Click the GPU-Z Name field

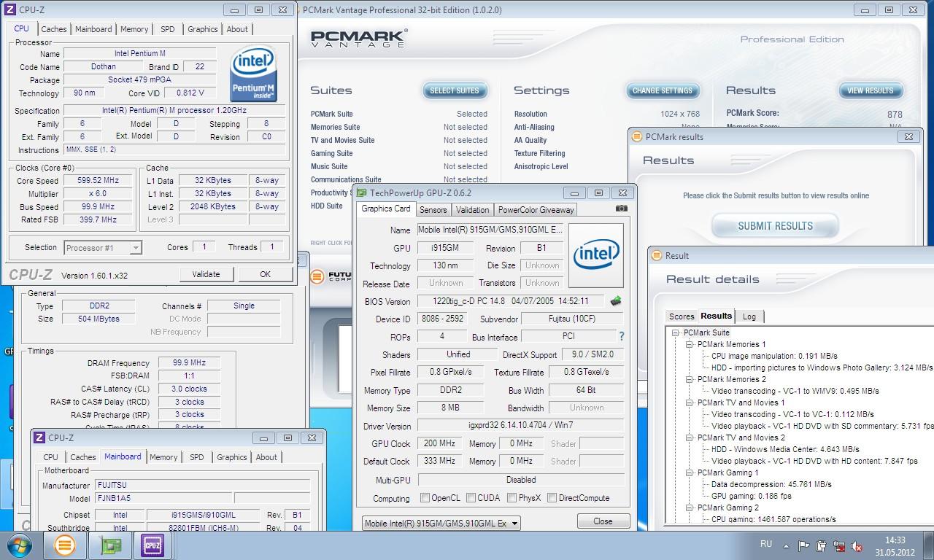point(490,230)
